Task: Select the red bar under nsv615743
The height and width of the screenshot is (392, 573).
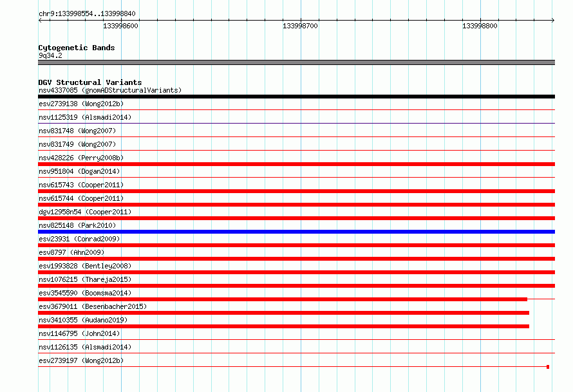Action: [x=296, y=191]
